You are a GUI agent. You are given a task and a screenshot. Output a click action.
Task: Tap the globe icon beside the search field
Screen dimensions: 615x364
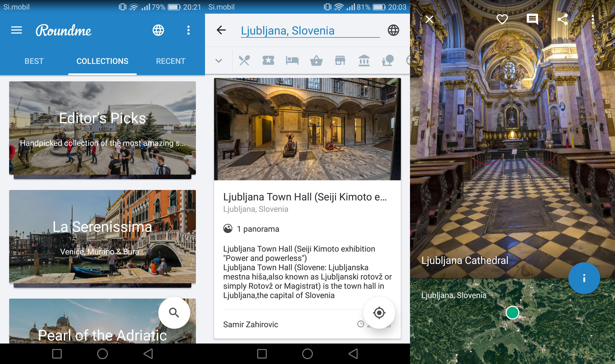393,30
